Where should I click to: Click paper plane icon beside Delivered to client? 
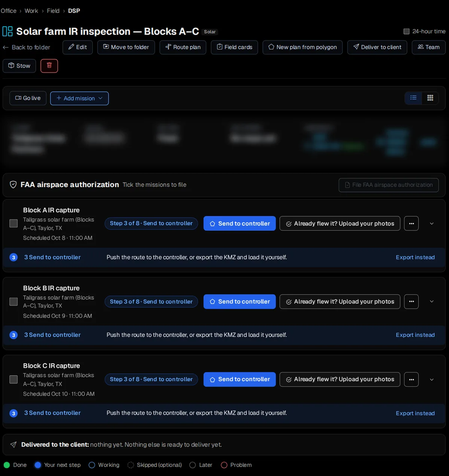(x=13, y=445)
